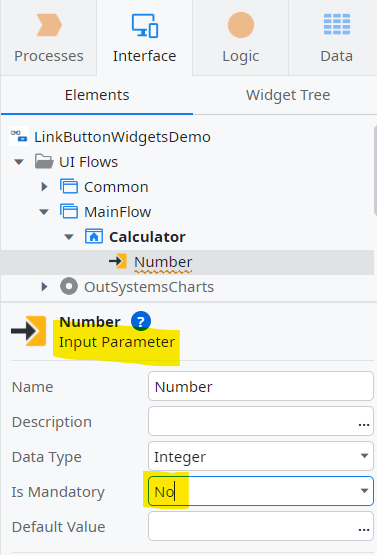Expand the Common flow
The image size is (377, 555).
[44, 187]
